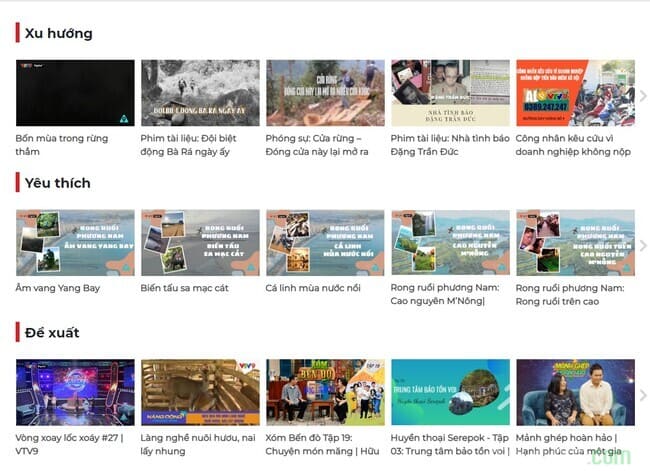Open Xóm Bến đò Tập 19 thumbnail
The width and height of the screenshot is (650, 471).
tap(325, 392)
